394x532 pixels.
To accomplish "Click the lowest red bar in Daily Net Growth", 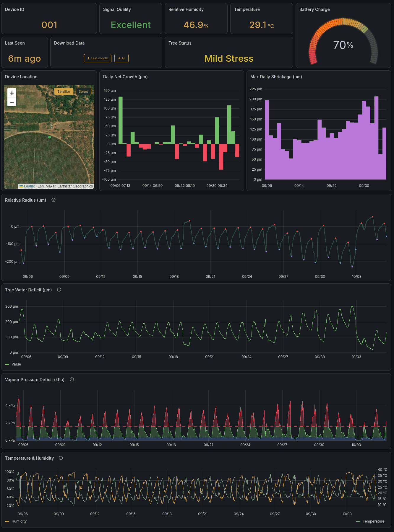I will point(221,157).
